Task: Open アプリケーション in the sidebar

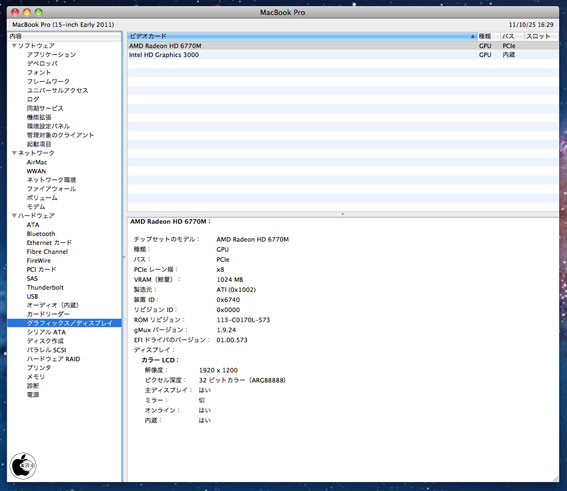Action: tap(51, 55)
